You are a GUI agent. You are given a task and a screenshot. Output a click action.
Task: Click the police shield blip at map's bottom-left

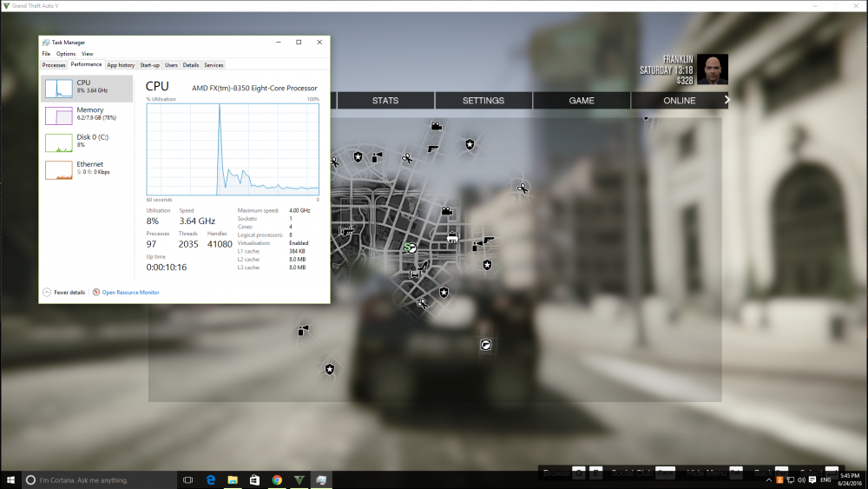tap(330, 369)
